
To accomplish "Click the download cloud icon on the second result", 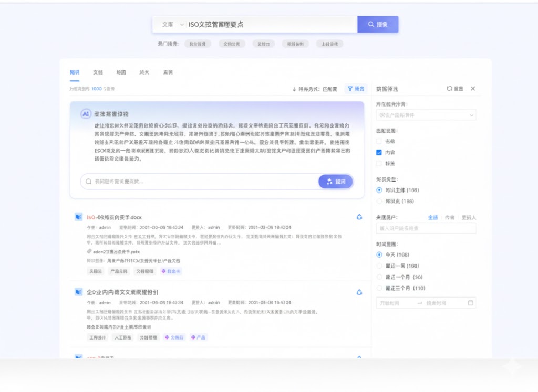I will tap(359, 293).
